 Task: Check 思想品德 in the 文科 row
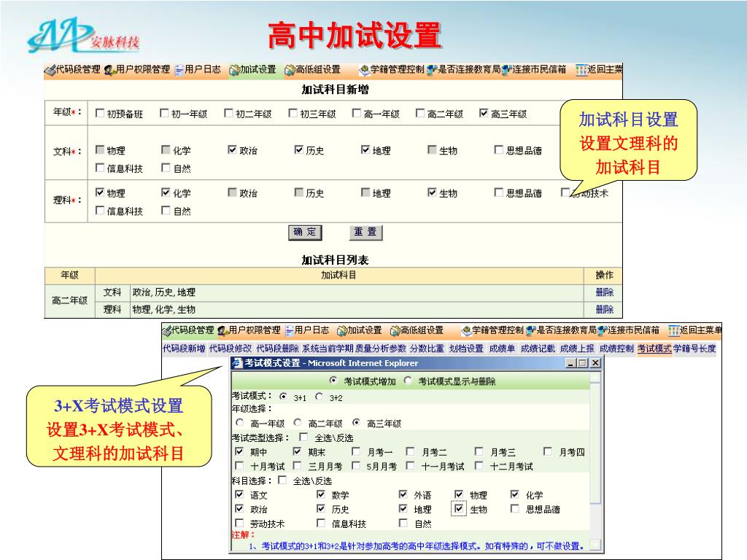pos(498,149)
